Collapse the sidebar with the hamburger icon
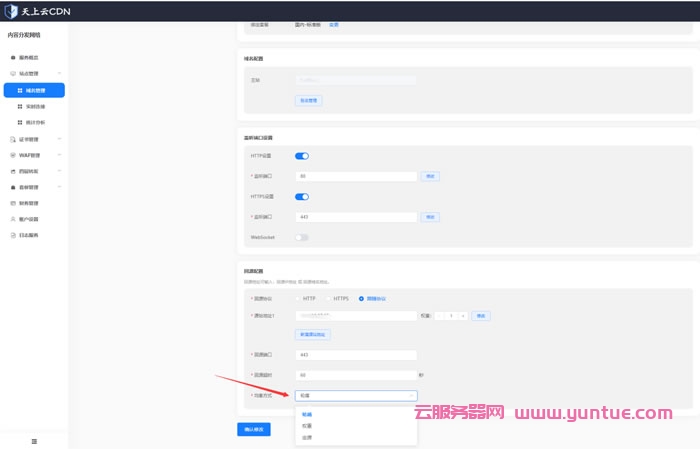Viewport: 700px width, 449px height. coord(34,441)
